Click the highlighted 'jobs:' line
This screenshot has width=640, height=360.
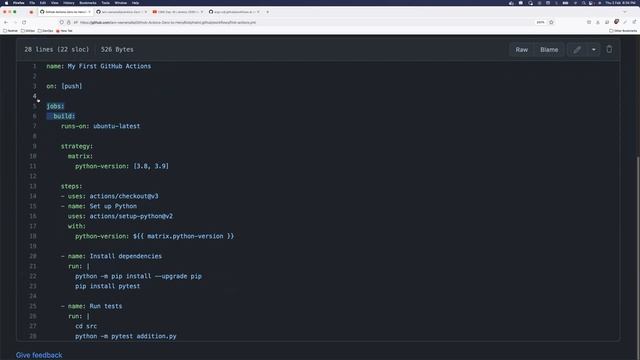[55, 106]
